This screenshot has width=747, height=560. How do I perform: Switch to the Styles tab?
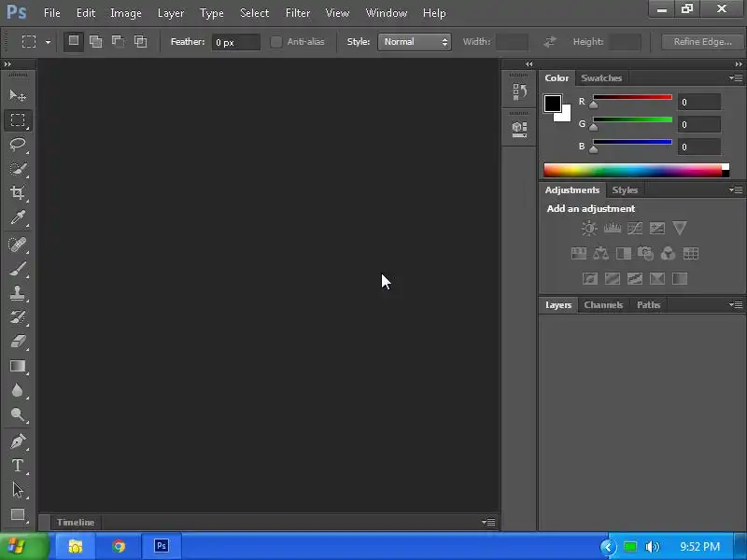pyautogui.click(x=625, y=190)
